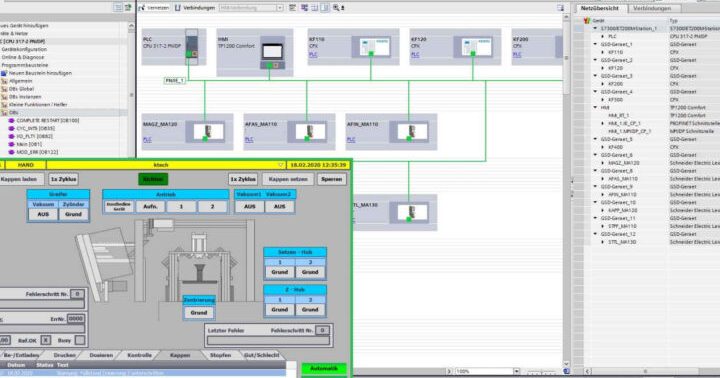The height and width of the screenshot is (378, 720).
Task: Expand the KF110 row in Netzübersicht
Action: pos(603,52)
